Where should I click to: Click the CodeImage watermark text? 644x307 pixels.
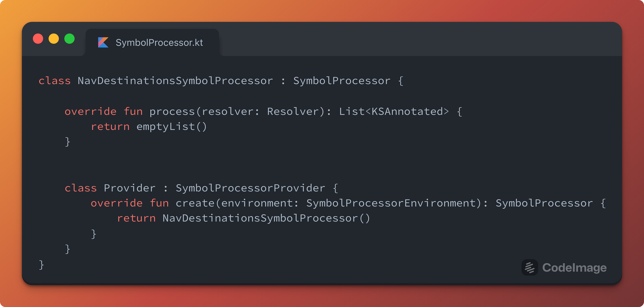tap(574, 268)
